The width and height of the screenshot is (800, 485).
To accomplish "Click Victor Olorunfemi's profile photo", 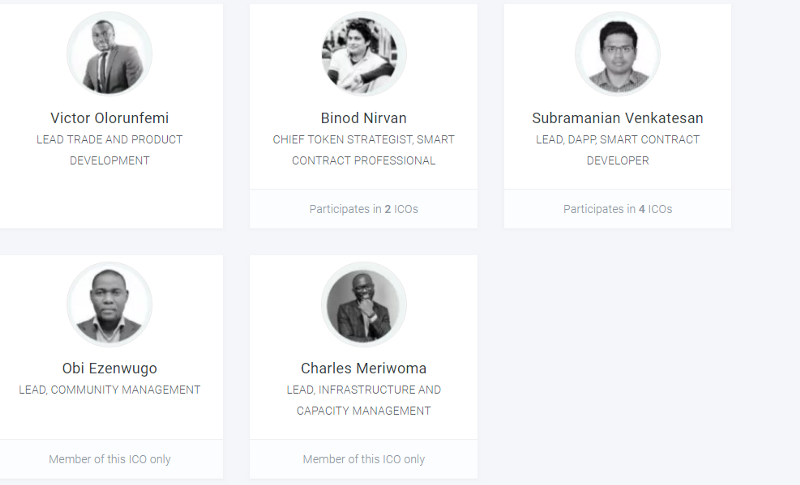I will (x=109, y=55).
